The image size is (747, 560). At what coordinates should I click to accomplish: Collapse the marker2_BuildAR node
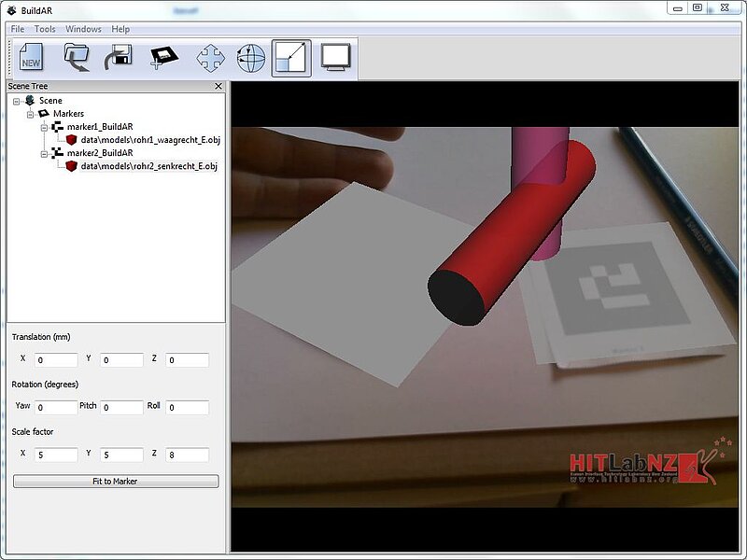43,153
